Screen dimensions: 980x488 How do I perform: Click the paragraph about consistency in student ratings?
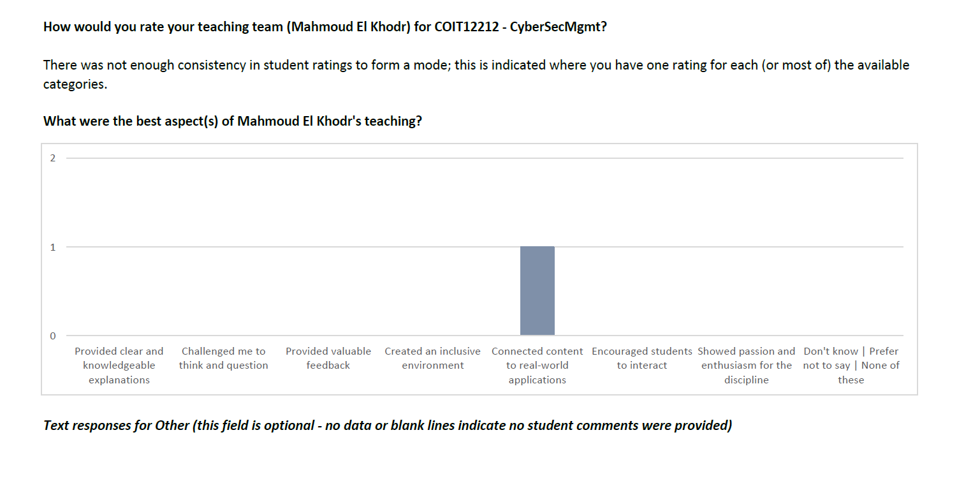(476, 74)
